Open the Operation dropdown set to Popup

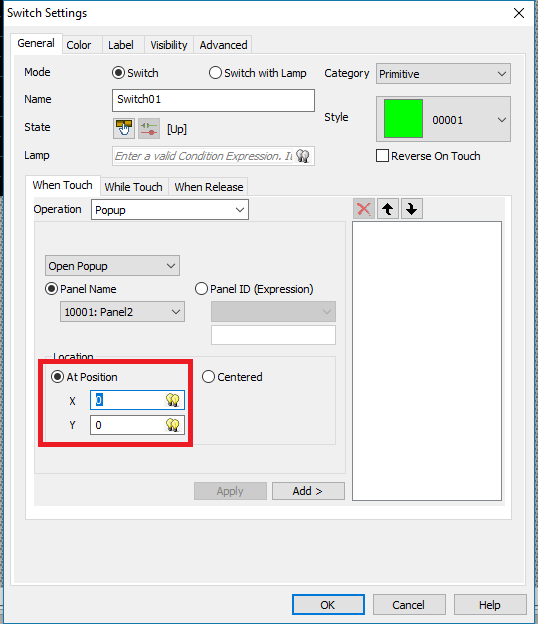pyautogui.click(x=170, y=210)
